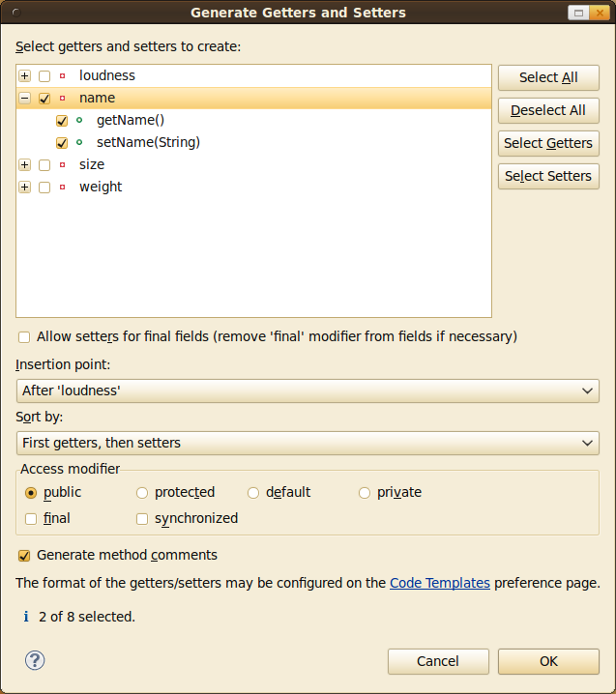The width and height of the screenshot is (616, 694).
Task: Click the green method icon beside getName()
Action: click(x=79, y=120)
